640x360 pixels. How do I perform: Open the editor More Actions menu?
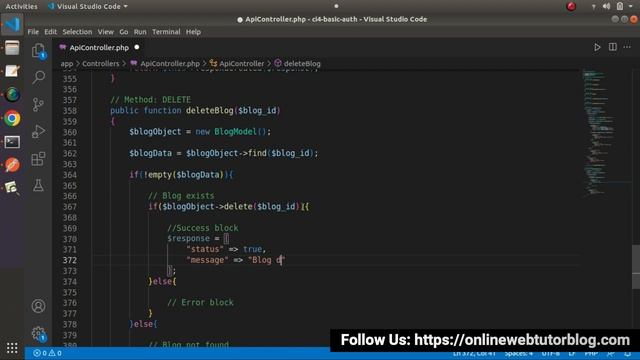point(627,47)
